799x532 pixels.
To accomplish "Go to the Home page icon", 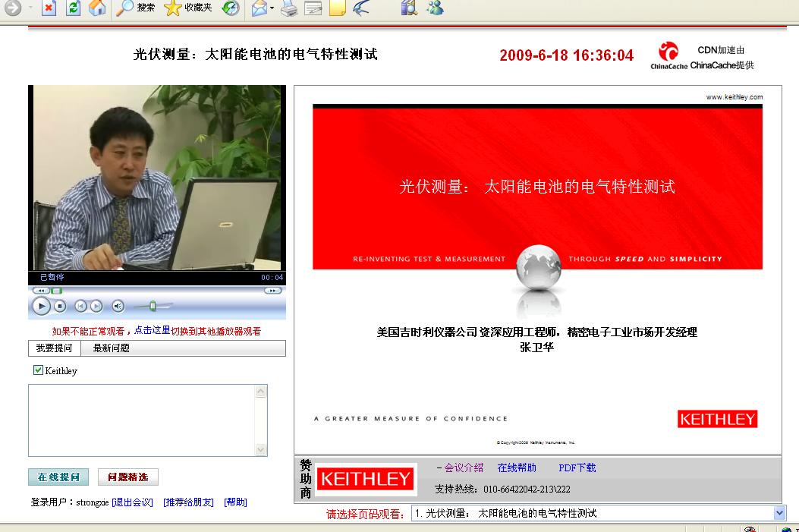I will [97, 7].
